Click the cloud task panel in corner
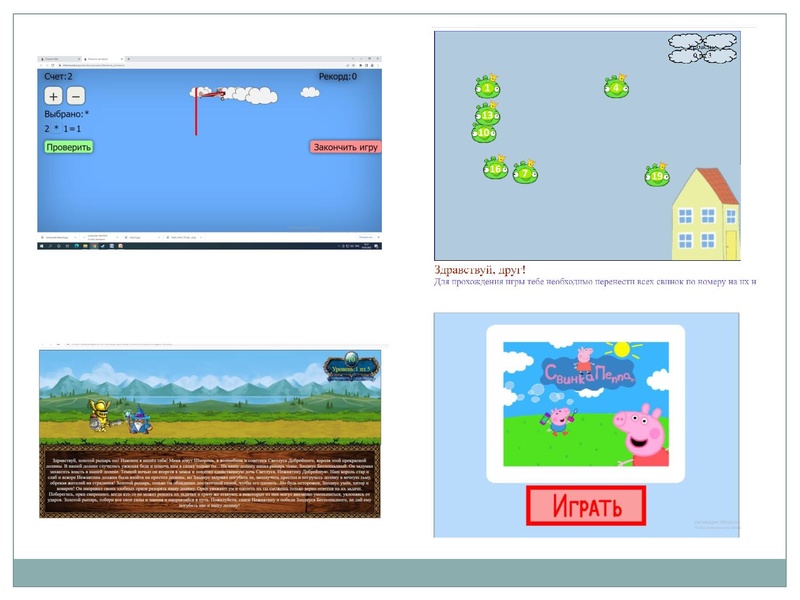Viewport: 800px width, 600px height. pyautogui.click(x=702, y=48)
